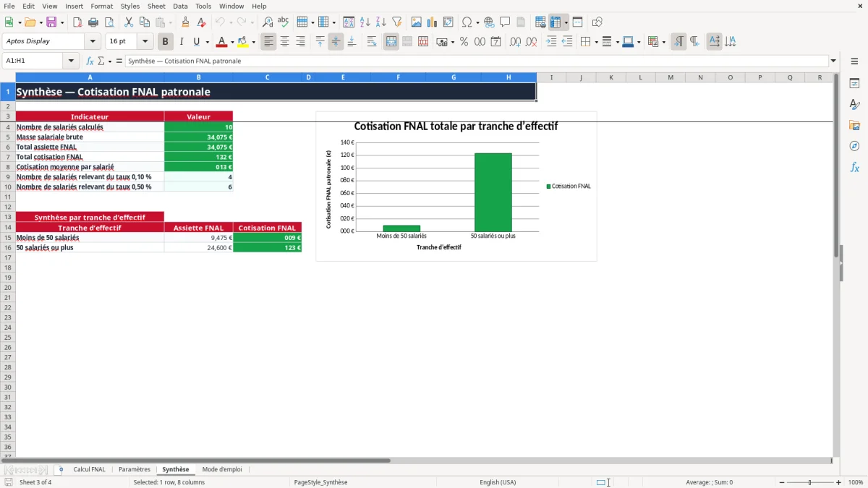Open the Format menu
The width and height of the screenshot is (868, 488).
[x=102, y=6]
